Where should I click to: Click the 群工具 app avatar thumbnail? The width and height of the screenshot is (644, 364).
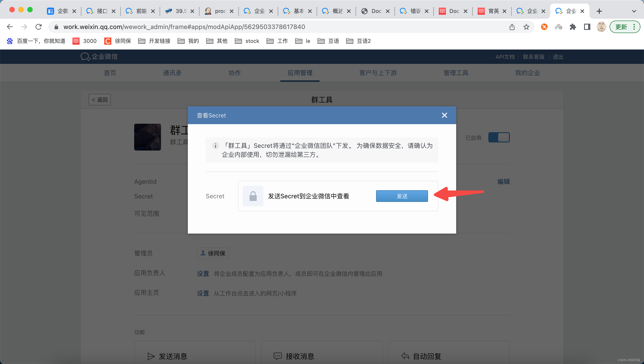[147, 137]
